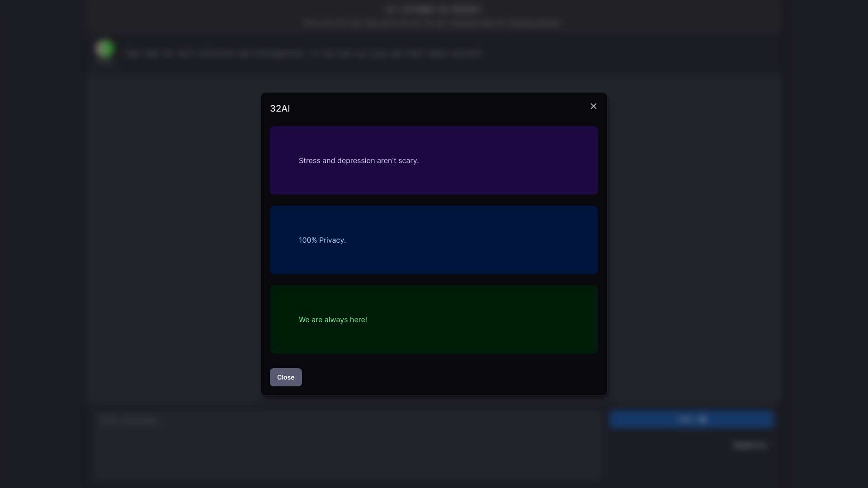The width and height of the screenshot is (868, 488).
Task: Click the dark chat area left of the dialog
Action: coord(176,239)
